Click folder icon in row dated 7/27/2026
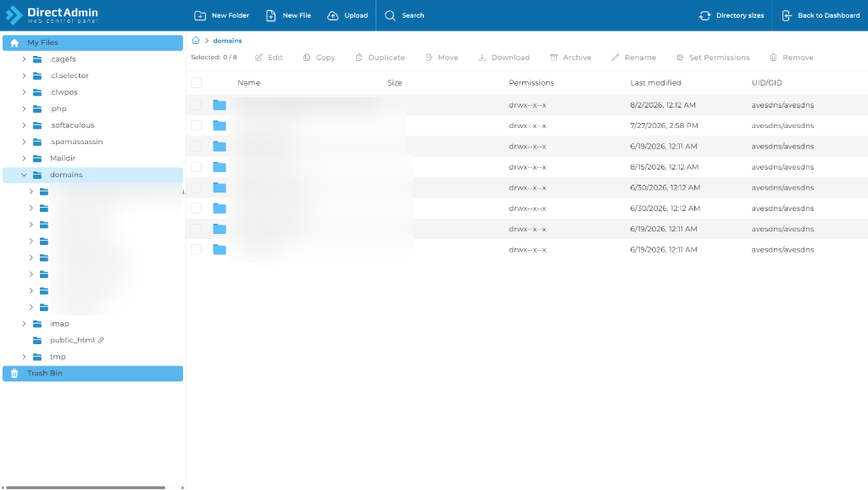The height and width of the screenshot is (490, 868). pyautogui.click(x=220, y=125)
